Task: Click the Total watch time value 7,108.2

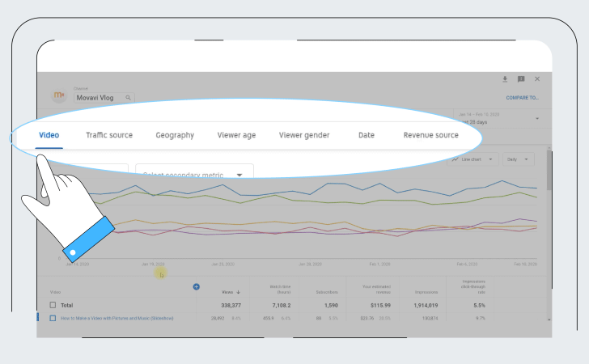Action: [x=282, y=306]
